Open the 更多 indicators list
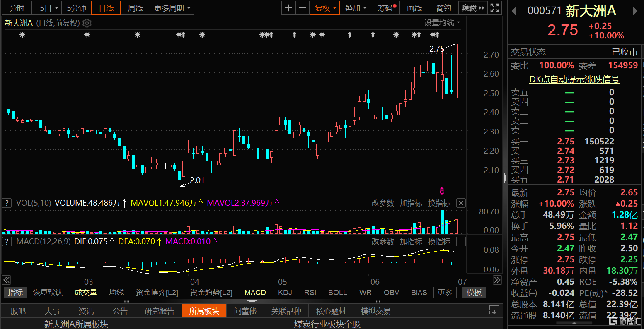 pyautogui.click(x=445, y=293)
